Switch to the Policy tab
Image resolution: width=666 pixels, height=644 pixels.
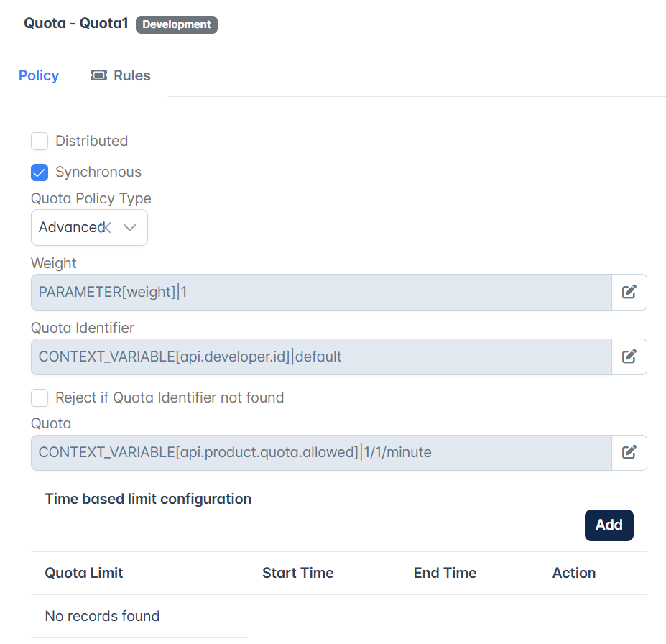(39, 75)
